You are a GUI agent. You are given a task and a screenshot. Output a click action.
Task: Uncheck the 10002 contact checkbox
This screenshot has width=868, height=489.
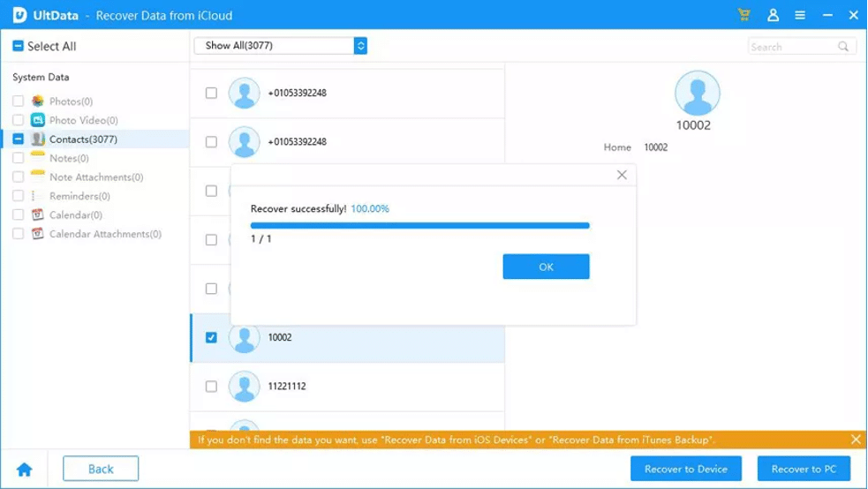coord(211,337)
